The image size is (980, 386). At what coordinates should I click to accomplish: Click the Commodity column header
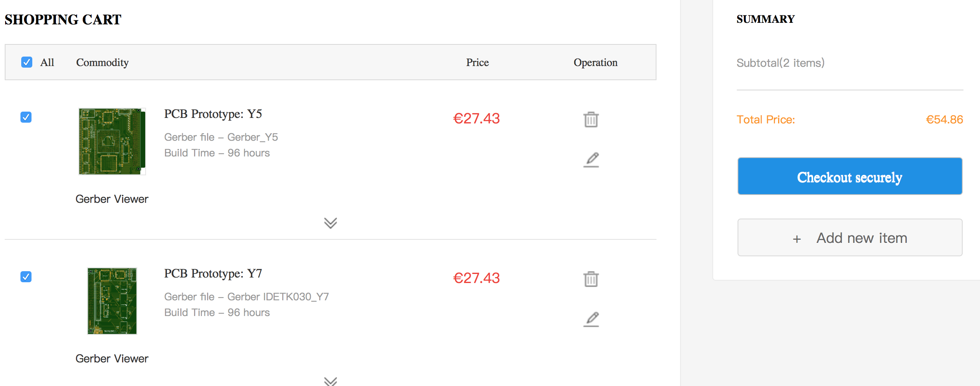pos(102,62)
